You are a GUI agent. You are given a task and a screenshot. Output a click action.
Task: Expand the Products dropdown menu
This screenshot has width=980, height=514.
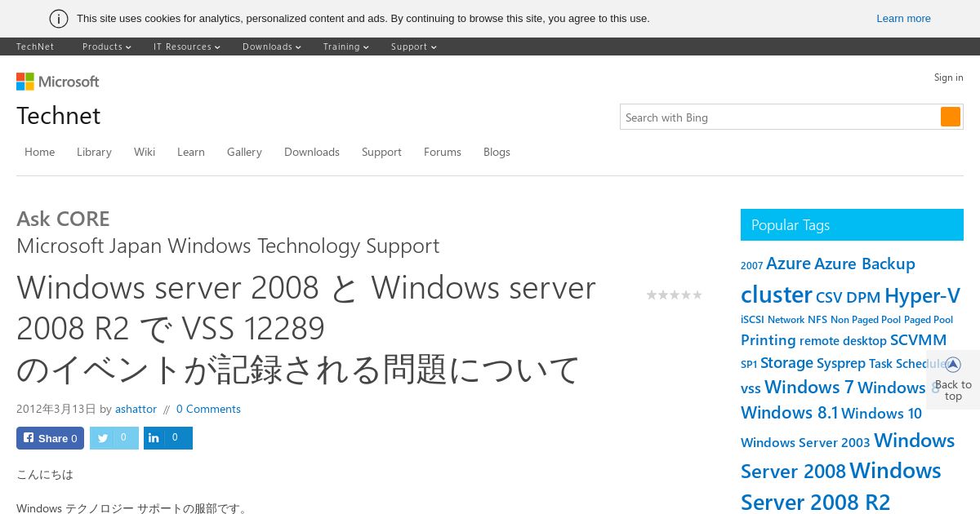coord(106,47)
